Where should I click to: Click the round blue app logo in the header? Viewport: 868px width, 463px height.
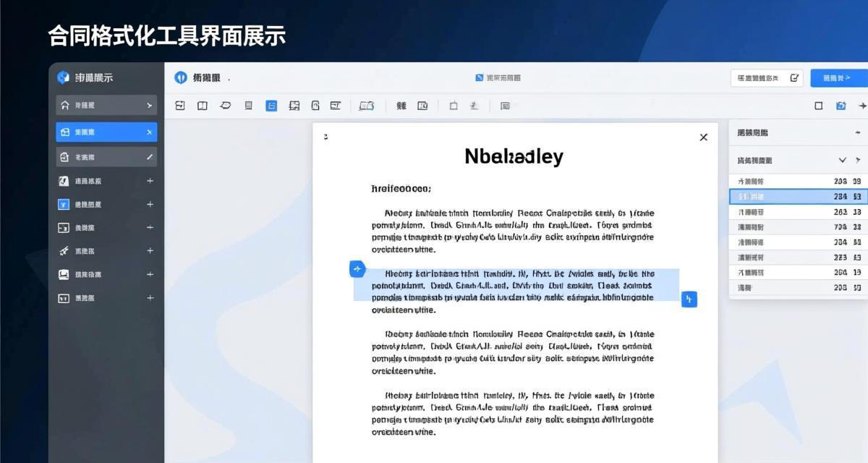point(181,77)
